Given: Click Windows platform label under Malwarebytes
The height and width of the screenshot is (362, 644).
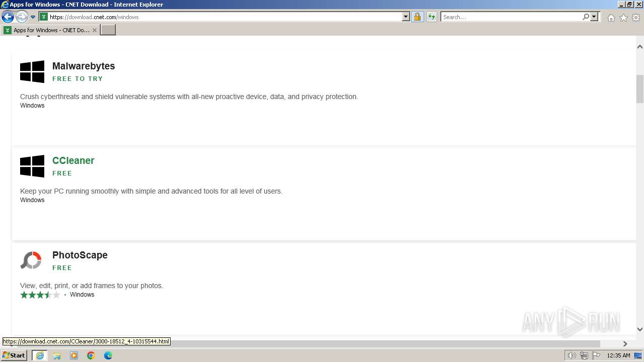Looking at the screenshot, I should coord(32,106).
